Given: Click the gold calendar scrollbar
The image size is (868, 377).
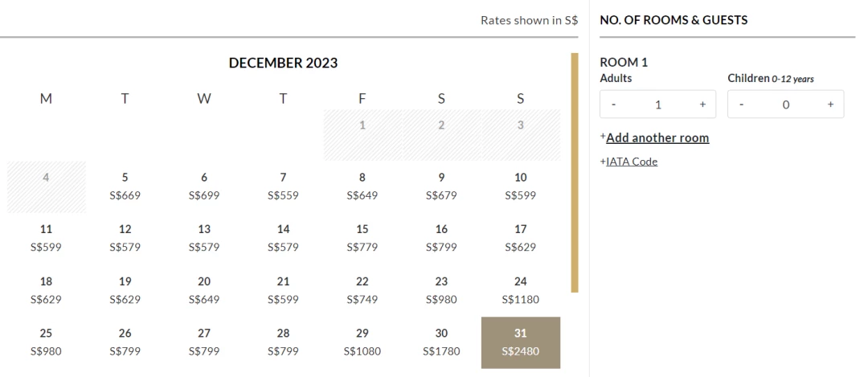Looking at the screenshot, I should 575,173.
